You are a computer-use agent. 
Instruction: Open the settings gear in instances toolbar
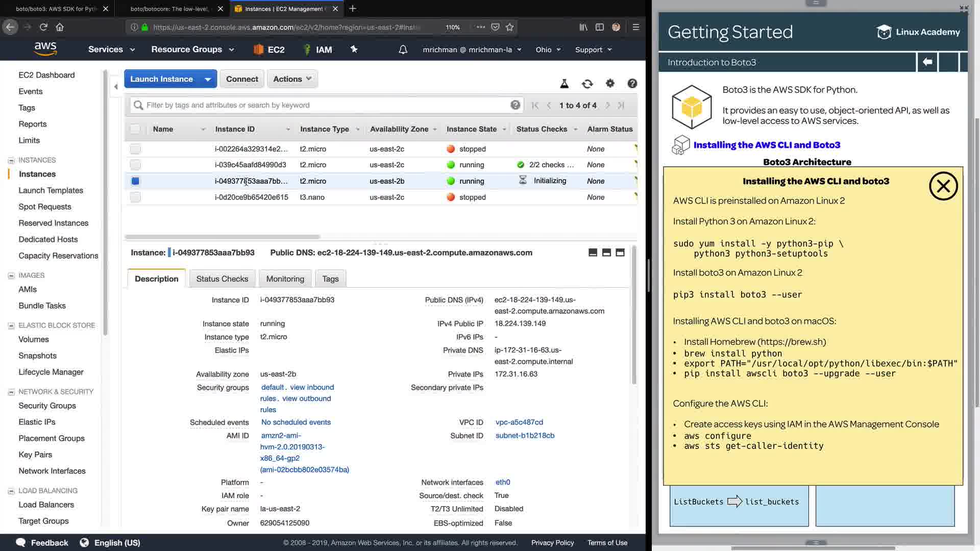pyautogui.click(x=610, y=83)
